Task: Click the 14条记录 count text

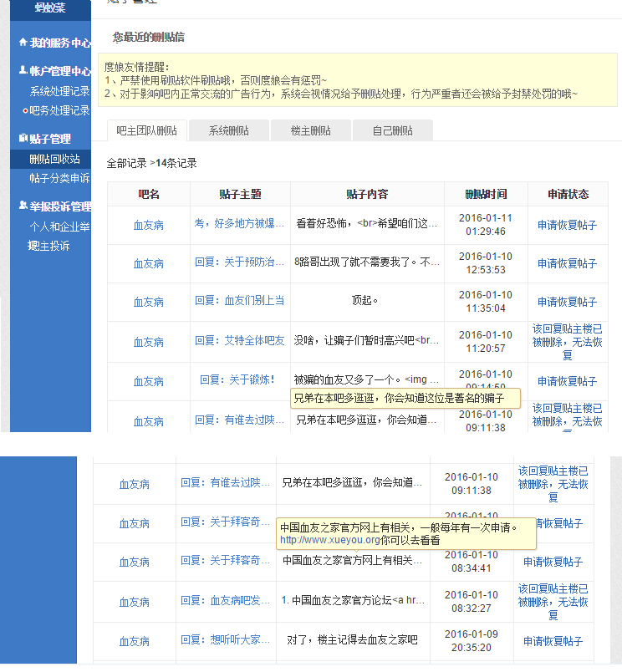Action: (x=176, y=163)
